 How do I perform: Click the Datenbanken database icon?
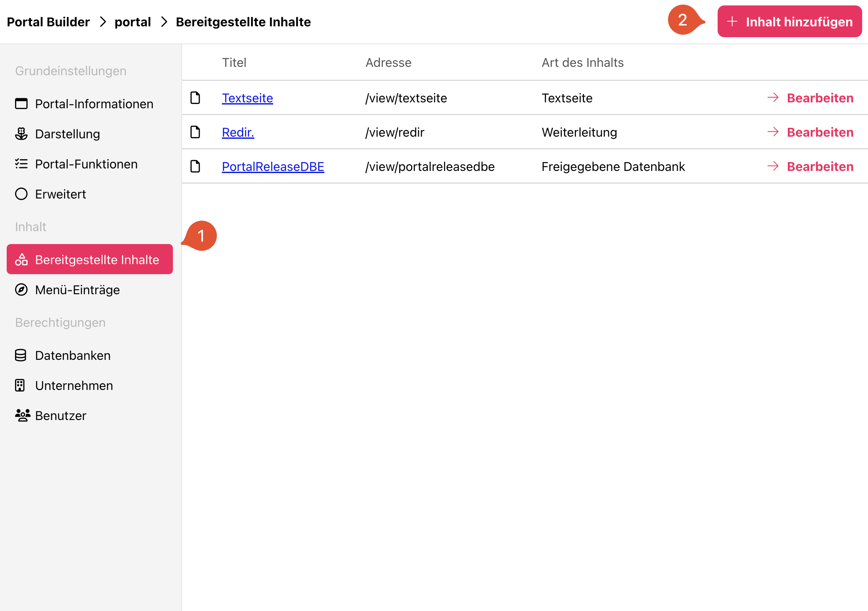pos(20,355)
